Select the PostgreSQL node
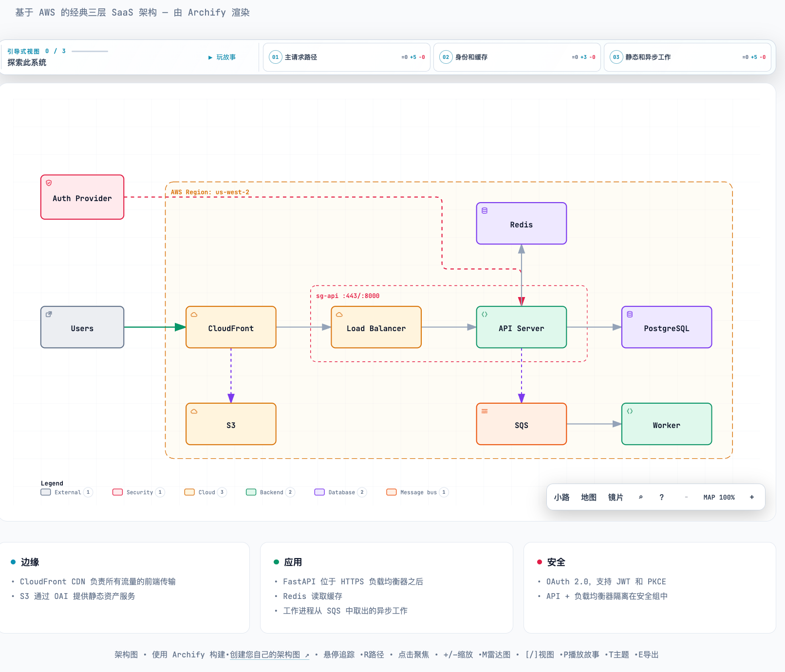 click(667, 327)
